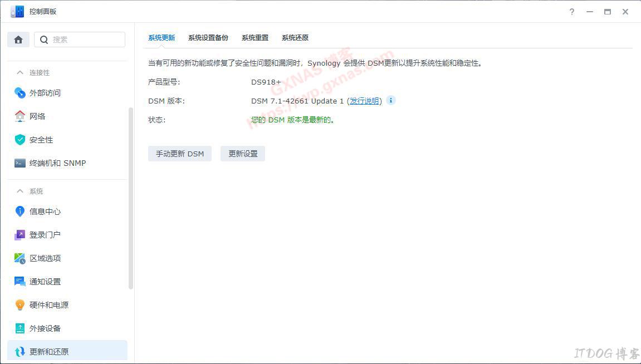The width and height of the screenshot is (641, 364).
Task: Select the 安全性 sidebar label
Action: click(x=41, y=140)
